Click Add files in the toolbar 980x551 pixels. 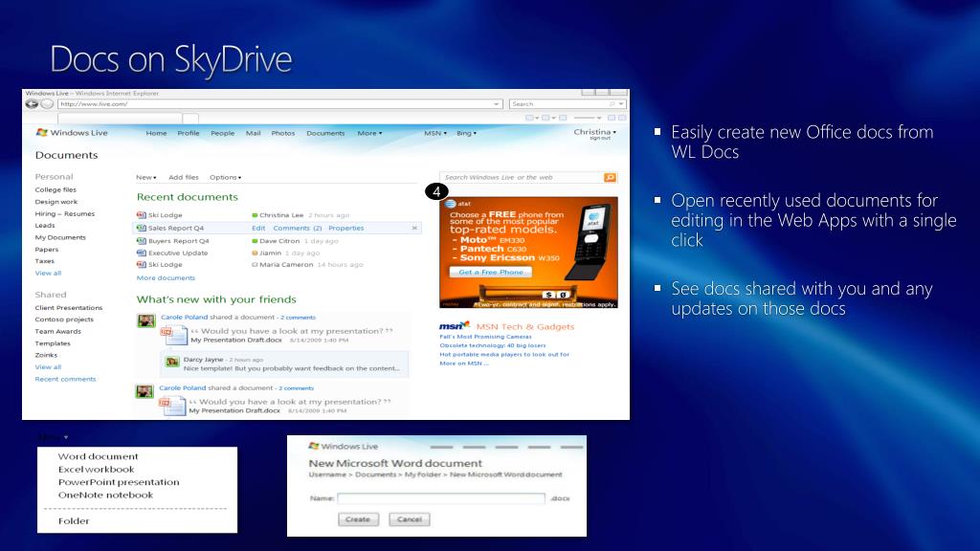pyautogui.click(x=184, y=177)
